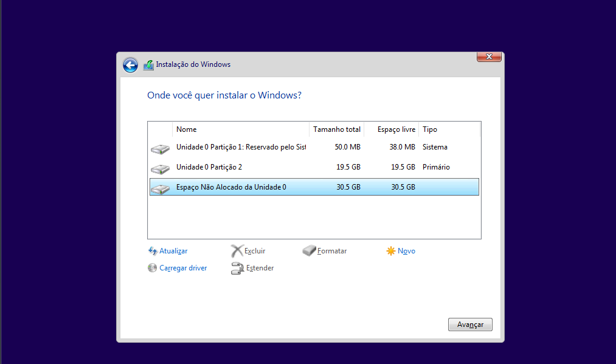Open the Atualizar link

coord(173,251)
